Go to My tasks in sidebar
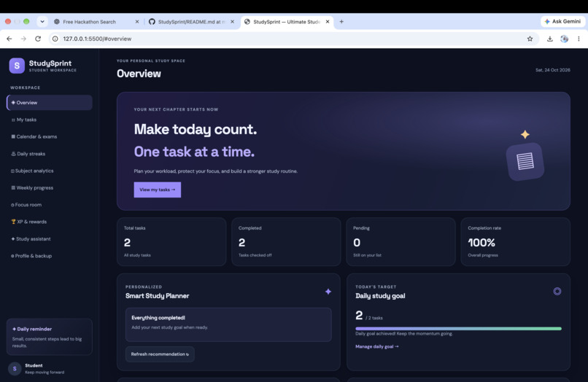The width and height of the screenshot is (588, 382). 50,120
